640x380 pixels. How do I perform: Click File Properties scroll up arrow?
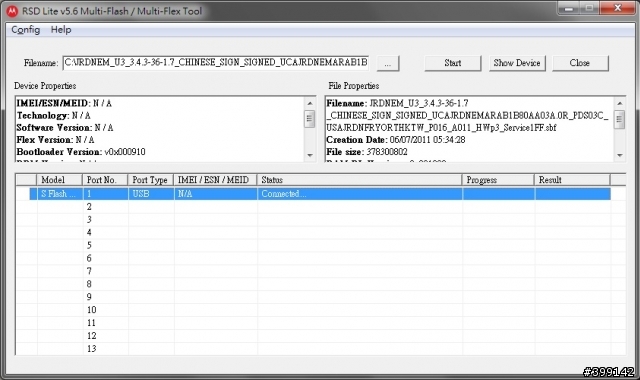[x=620, y=103]
